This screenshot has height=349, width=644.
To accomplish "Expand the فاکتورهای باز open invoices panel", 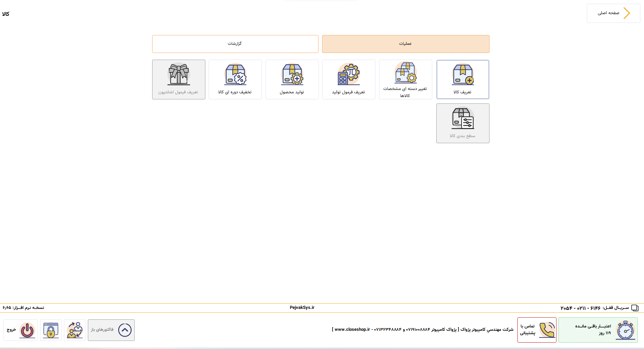I will coord(111,330).
